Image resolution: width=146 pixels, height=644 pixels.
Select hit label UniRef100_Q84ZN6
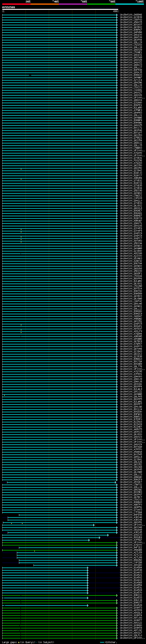131,82
